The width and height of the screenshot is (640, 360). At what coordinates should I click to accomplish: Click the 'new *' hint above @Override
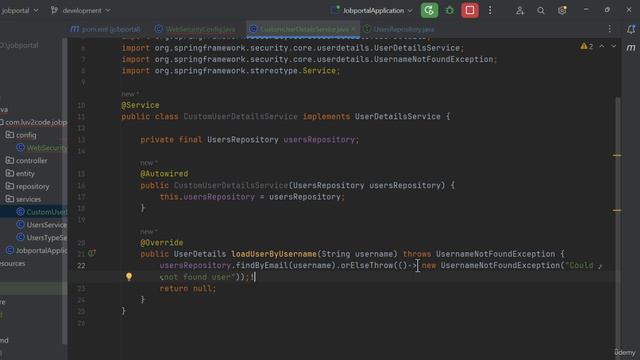[x=149, y=231]
